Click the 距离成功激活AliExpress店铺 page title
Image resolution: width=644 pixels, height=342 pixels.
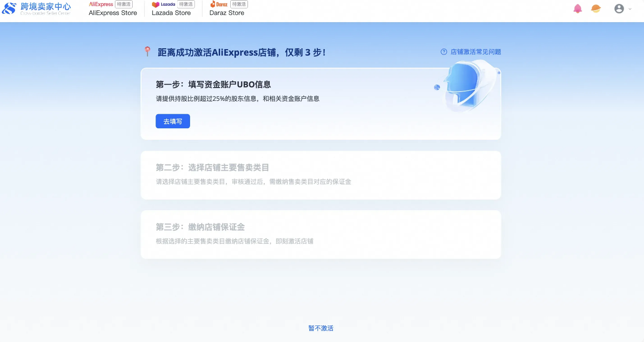click(x=242, y=52)
